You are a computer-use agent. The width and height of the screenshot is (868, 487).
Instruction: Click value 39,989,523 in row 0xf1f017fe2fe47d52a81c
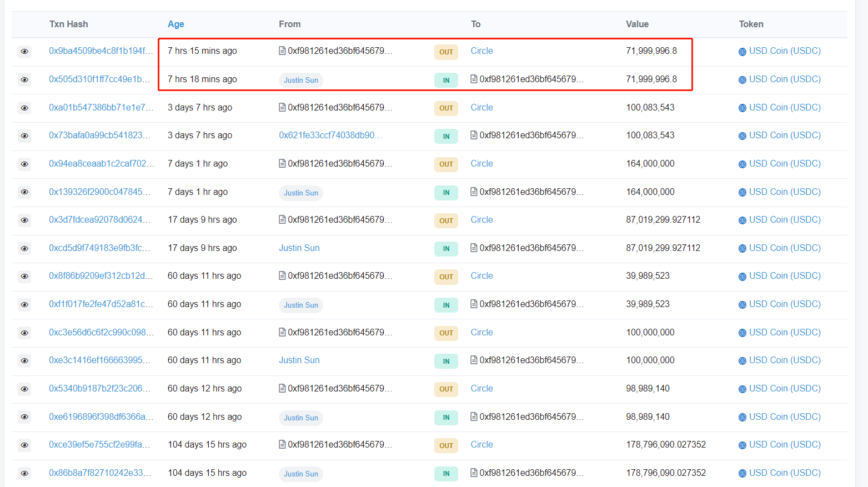(x=648, y=304)
